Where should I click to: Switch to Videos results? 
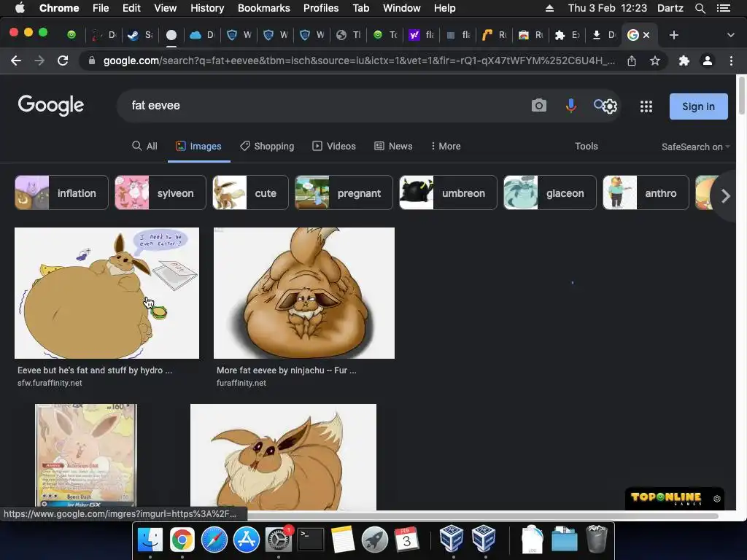[334, 146]
